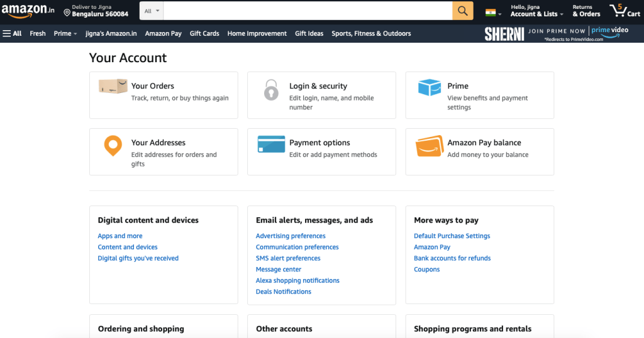This screenshot has width=644, height=338.
Task: Open the Coupons link
Action: coord(427,270)
